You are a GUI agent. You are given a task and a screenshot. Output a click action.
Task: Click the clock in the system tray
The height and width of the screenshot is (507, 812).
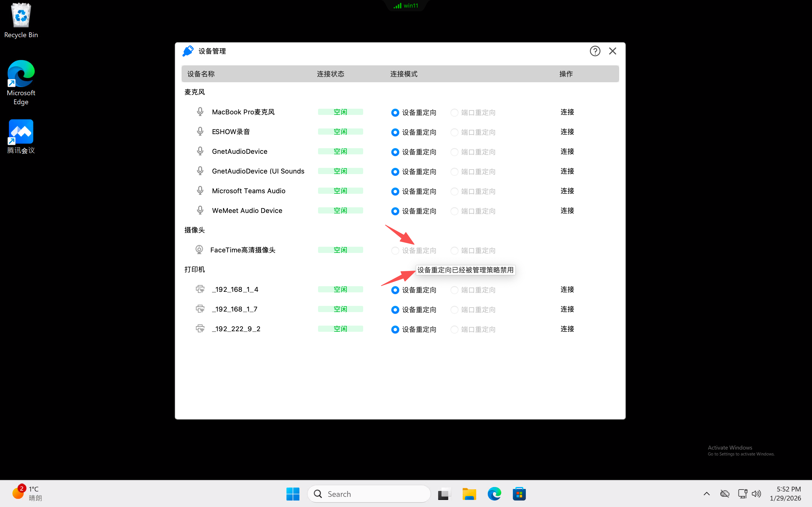coord(787,493)
